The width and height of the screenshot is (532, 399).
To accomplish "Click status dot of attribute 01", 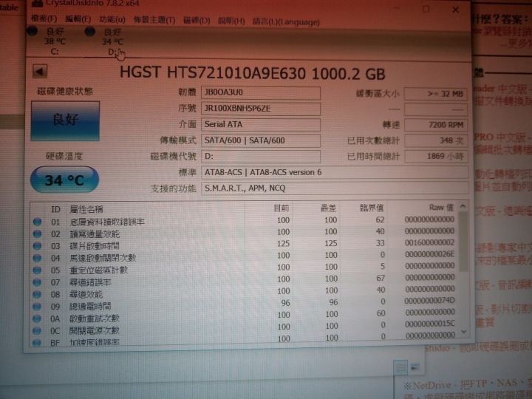I will click(38, 222).
